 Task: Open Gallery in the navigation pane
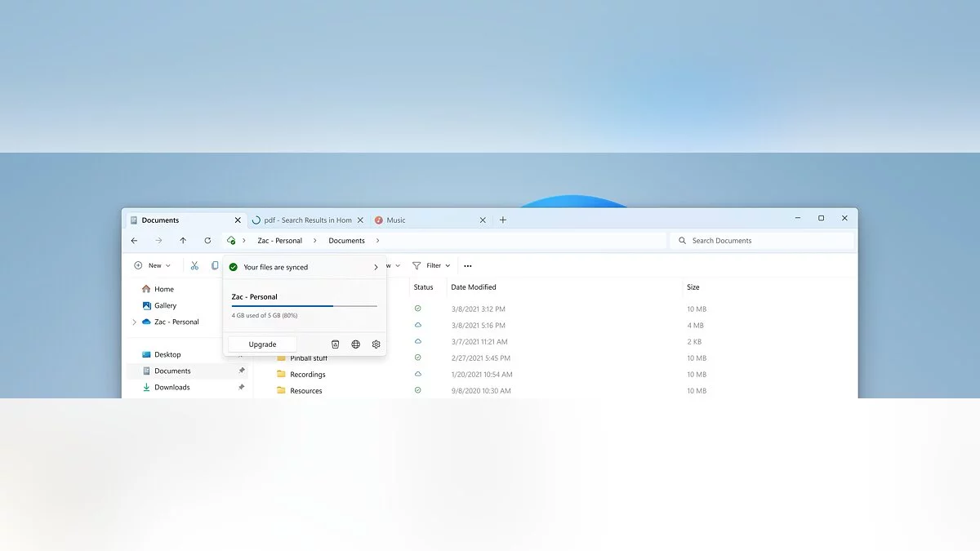tap(166, 305)
